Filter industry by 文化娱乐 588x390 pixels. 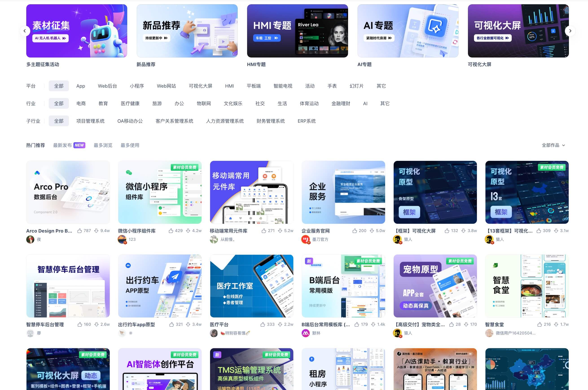pyautogui.click(x=233, y=104)
